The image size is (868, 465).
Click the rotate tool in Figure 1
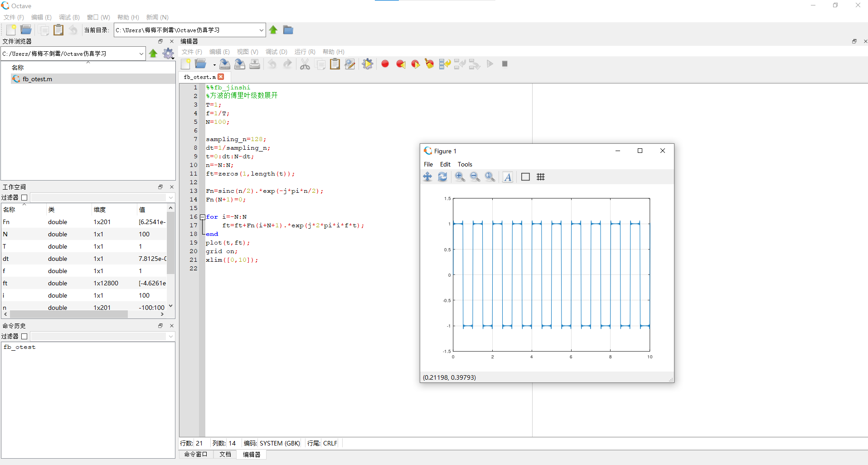tap(442, 177)
